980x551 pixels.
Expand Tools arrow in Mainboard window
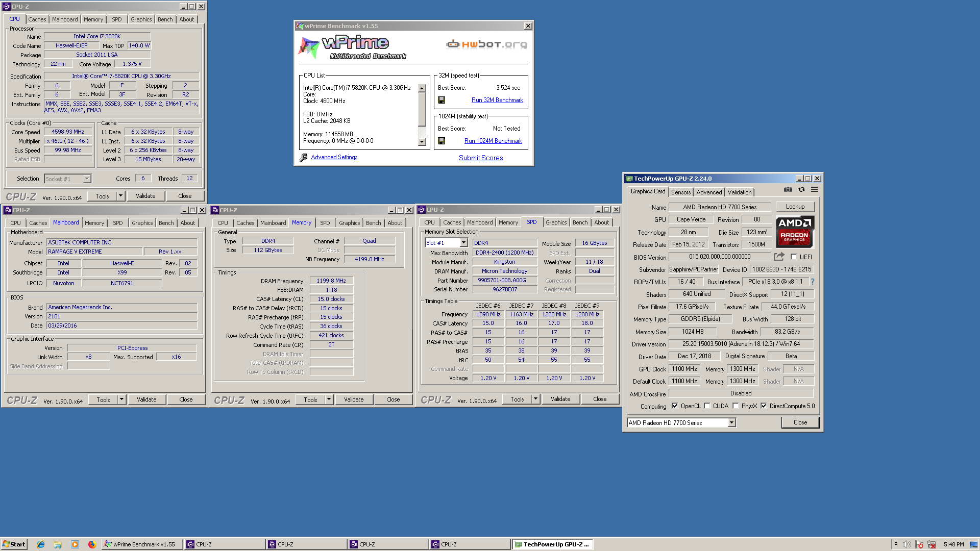(x=121, y=399)
